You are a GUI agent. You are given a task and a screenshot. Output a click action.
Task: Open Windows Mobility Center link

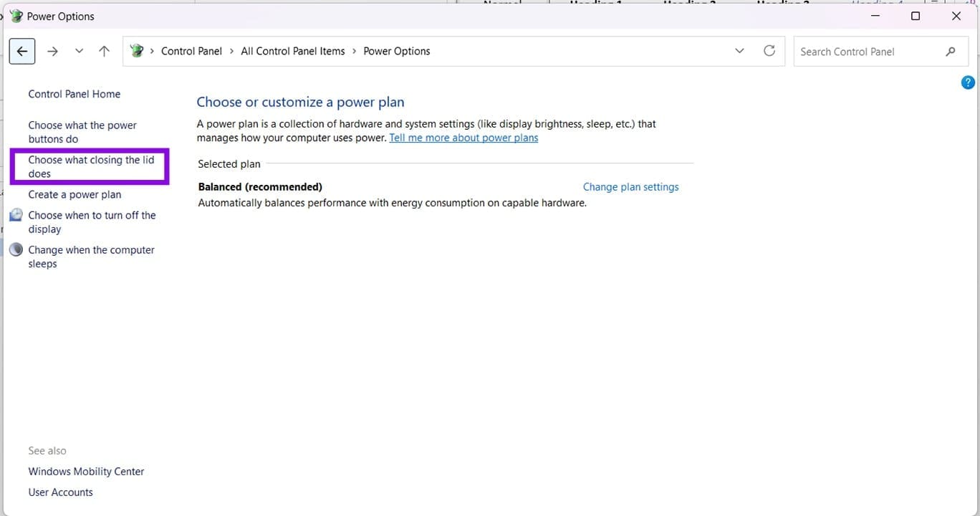(x=86, y=472)
